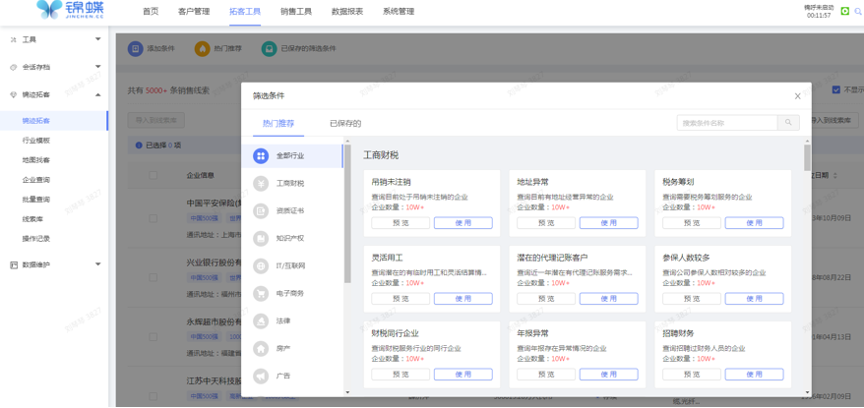The height and width of the screenshot is (408, 864).
Task: Tick the checkbox for 永辉超市 row
Action: (x=153, y=336)
